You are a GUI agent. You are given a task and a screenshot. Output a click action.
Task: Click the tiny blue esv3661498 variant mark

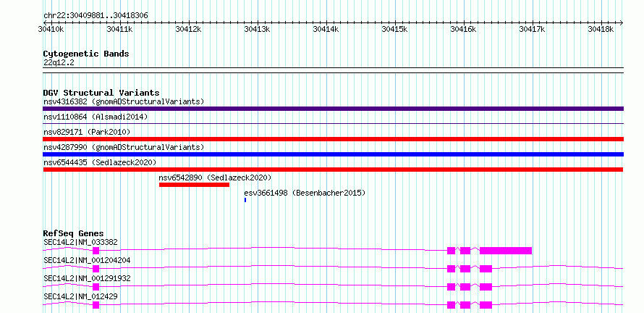click(245, 200)
